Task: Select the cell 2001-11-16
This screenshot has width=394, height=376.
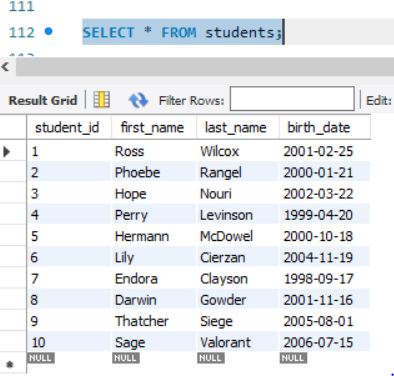Action: pyautogui.click(x=325, y=300)
